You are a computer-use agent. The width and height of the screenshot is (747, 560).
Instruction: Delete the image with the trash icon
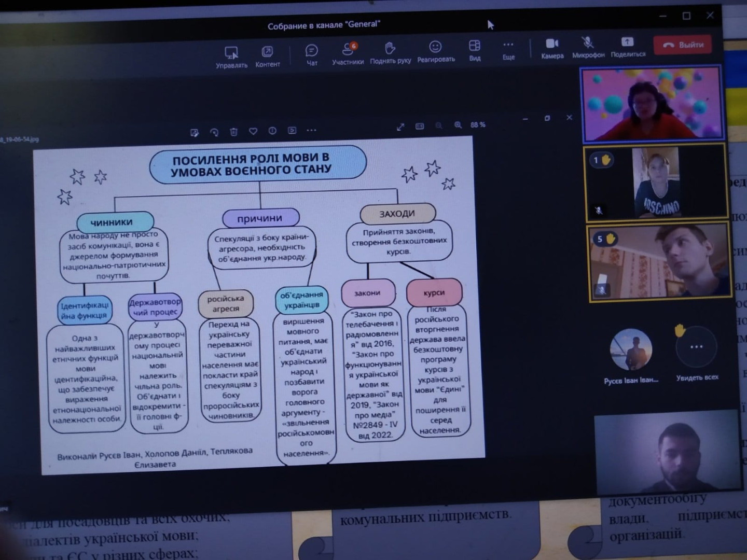233,131
